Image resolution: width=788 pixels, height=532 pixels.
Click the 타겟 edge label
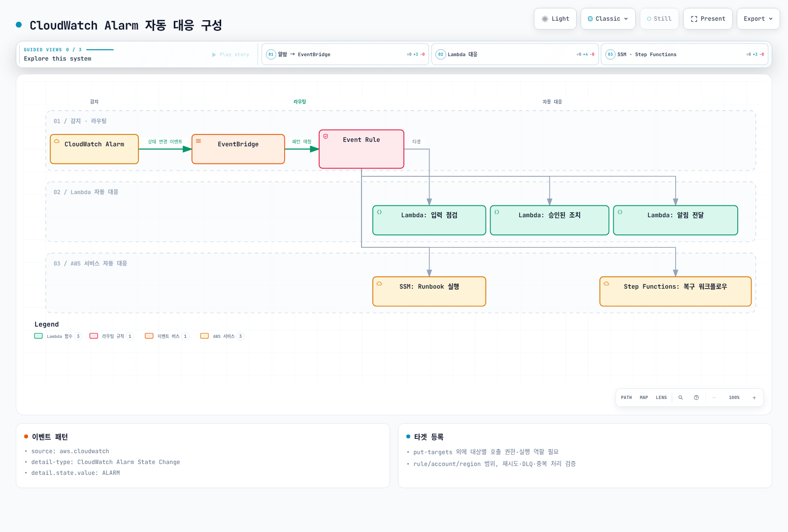[x=417, y=142]
